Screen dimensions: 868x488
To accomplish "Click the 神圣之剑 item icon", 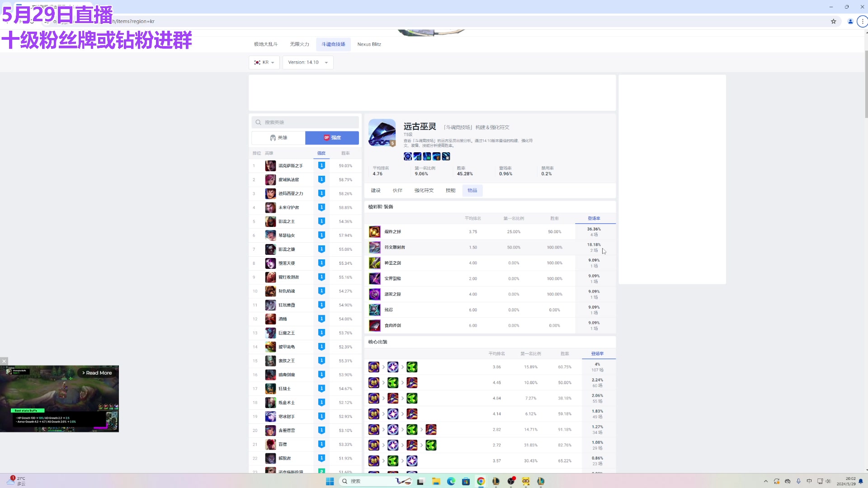I will click(374, 263).
